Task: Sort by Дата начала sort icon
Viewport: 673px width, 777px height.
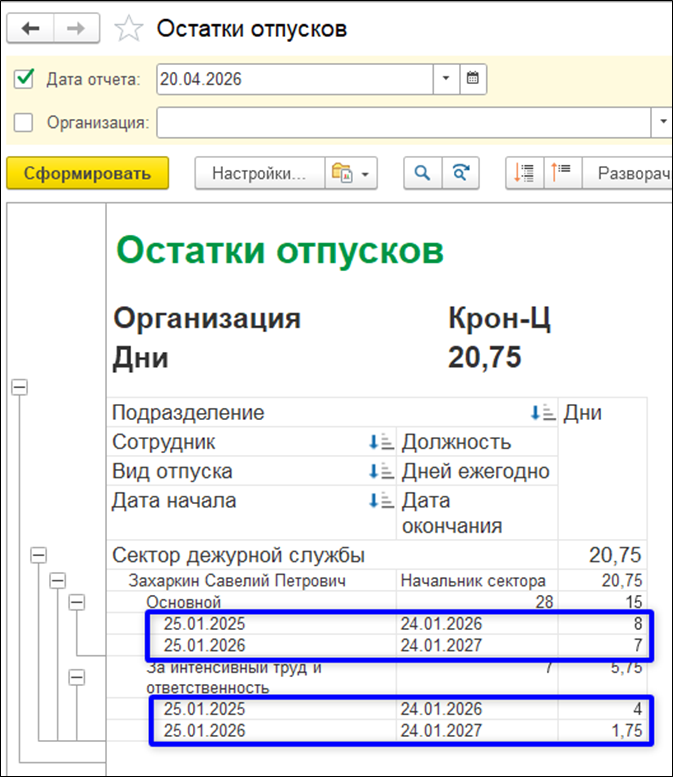Action: [381, 500]
